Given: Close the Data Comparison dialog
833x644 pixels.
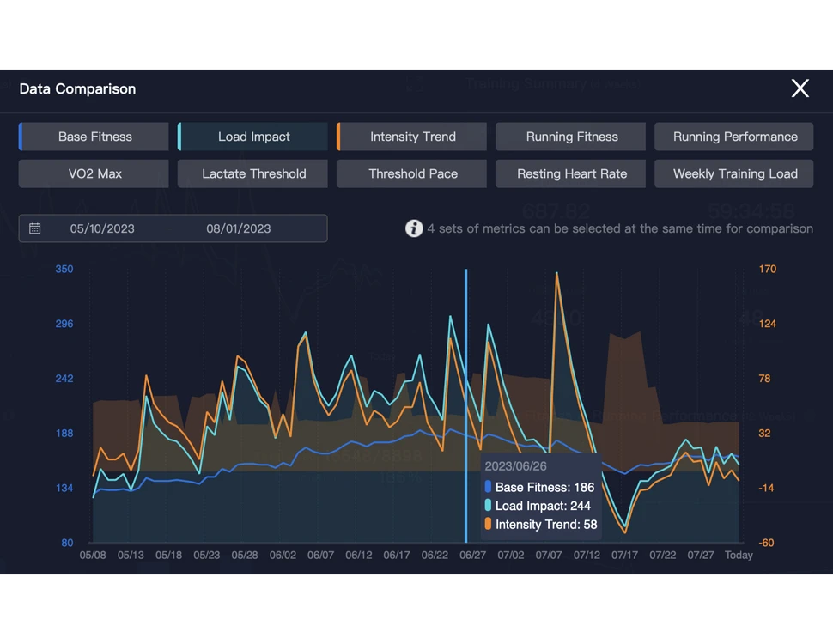Looking at the screenshot, I should [800, 88].
